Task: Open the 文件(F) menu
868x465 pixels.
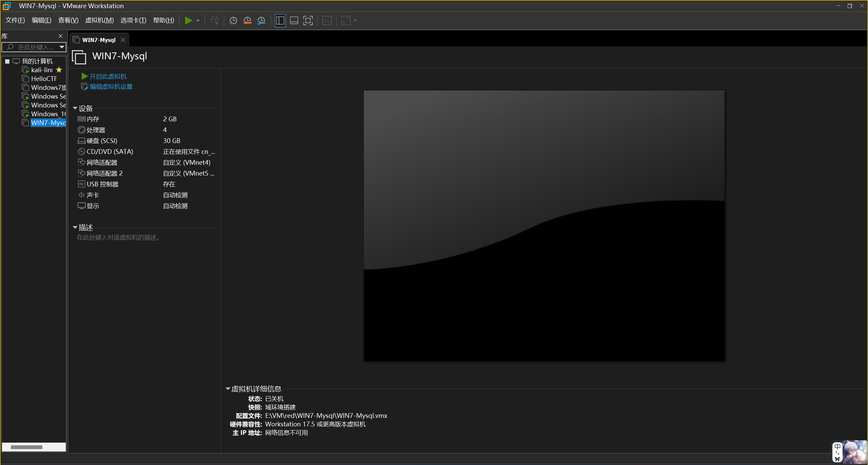Action: pos(15,20)
